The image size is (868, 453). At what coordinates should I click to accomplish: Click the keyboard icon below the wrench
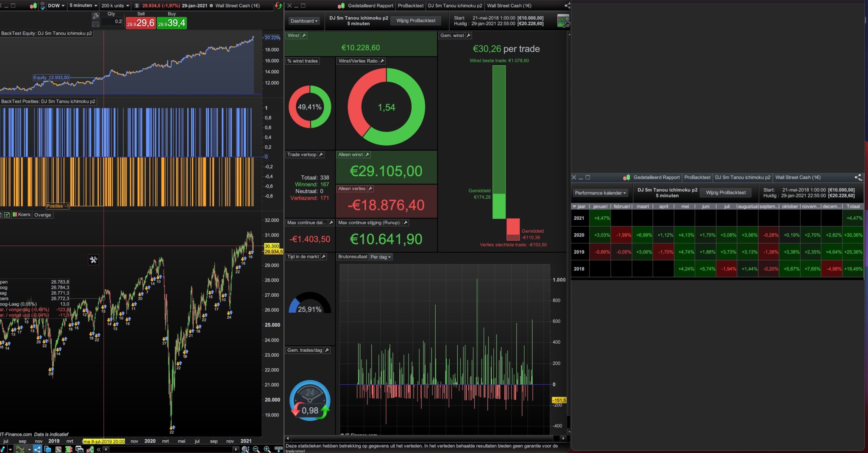(x=95, y=24)
